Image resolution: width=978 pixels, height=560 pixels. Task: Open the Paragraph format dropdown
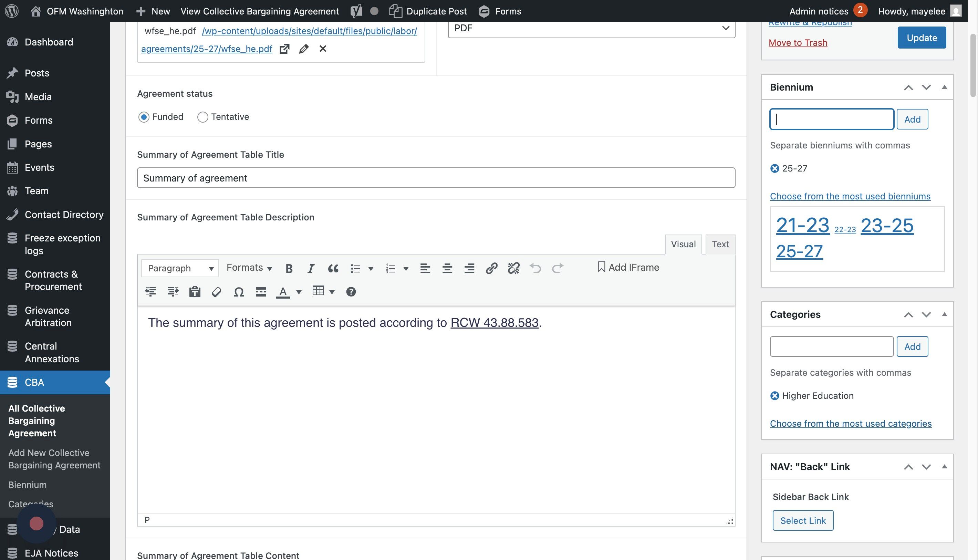pos(180,268)
